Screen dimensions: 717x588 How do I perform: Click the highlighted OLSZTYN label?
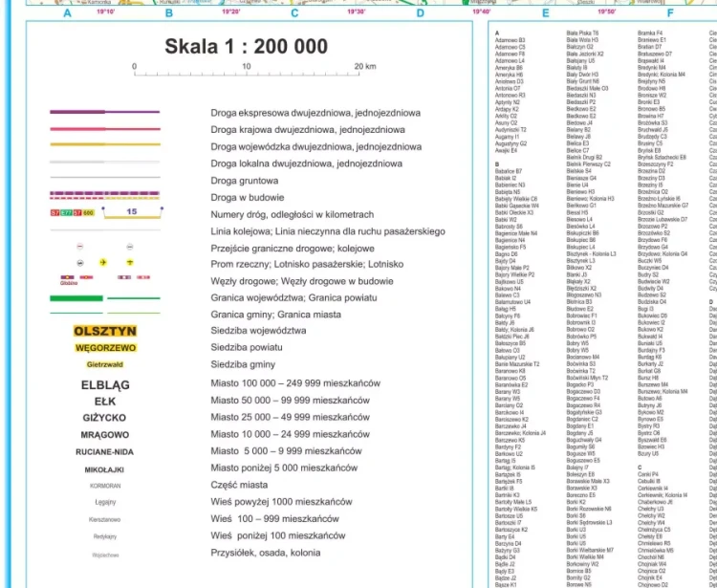pos(105,331)
